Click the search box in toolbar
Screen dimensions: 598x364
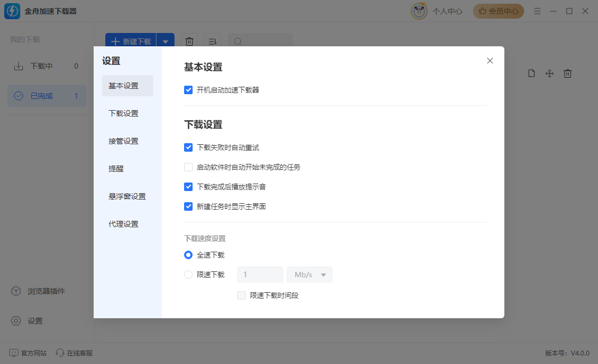[x=260, y=41]
